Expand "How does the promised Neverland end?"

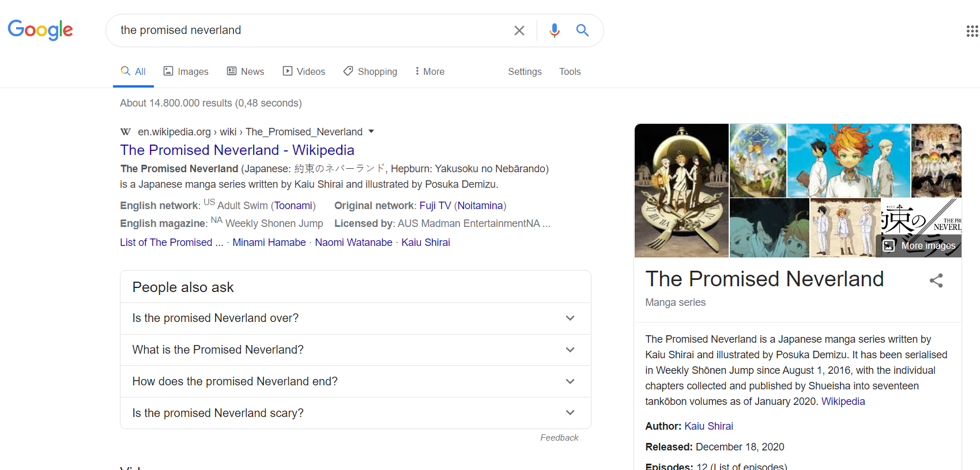point(356,381)
